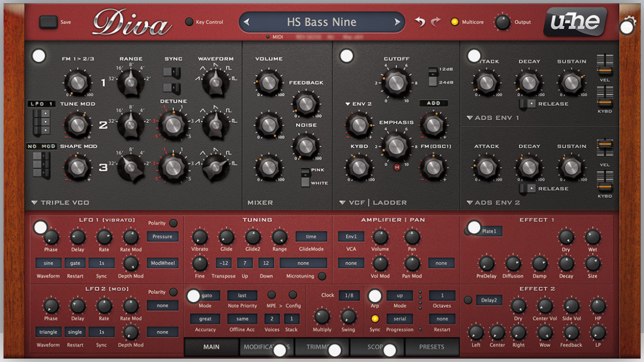Click the ADD filter mod button
Image resolution: width=644 pixels, height=362 pixels.
433,104
